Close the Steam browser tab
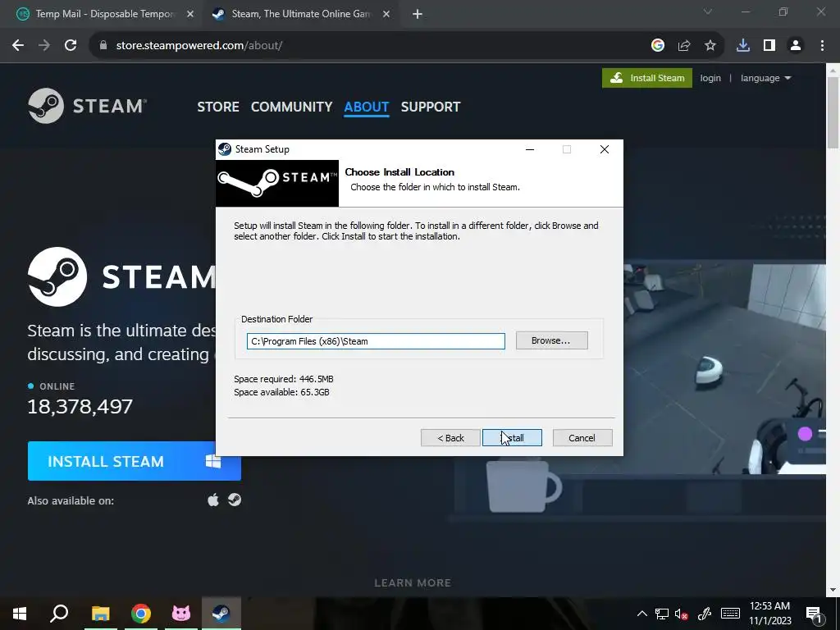The width and height of the screenshot is (840, 630). 386,14
